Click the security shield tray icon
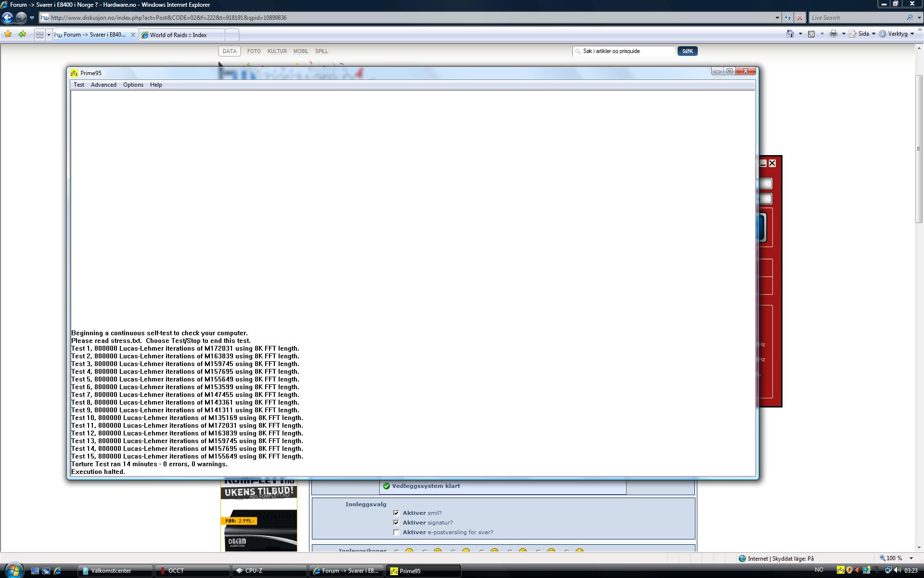 click(x=849, y=570)
